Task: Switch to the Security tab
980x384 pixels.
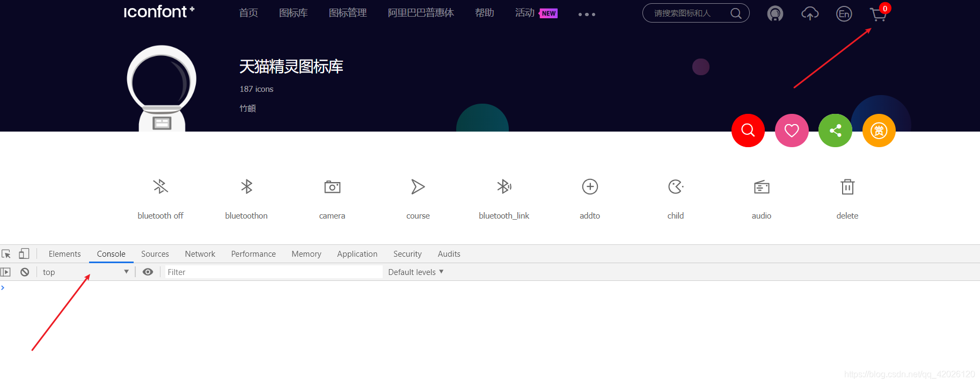Action: pyautogui.click(x=407, y=254)
